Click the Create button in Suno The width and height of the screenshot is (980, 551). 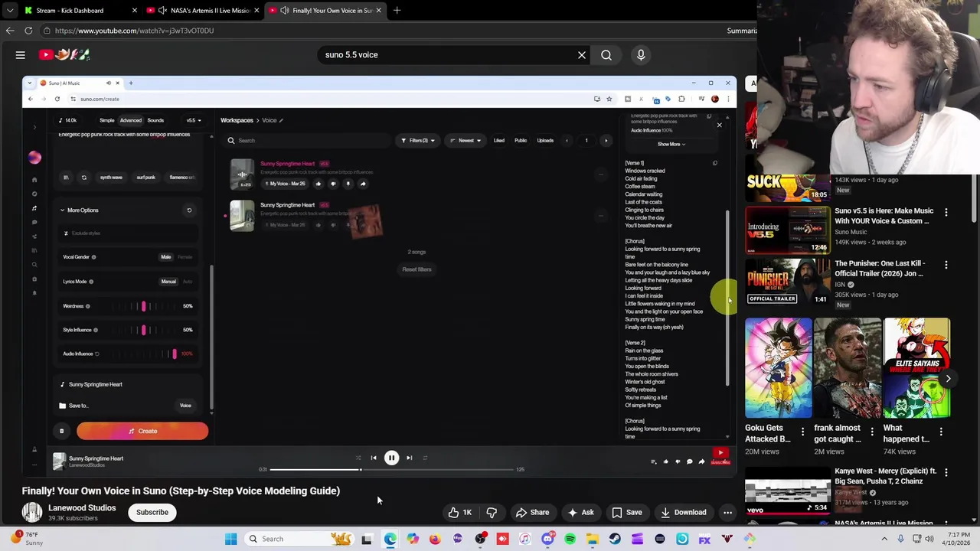tap(142, 432)
